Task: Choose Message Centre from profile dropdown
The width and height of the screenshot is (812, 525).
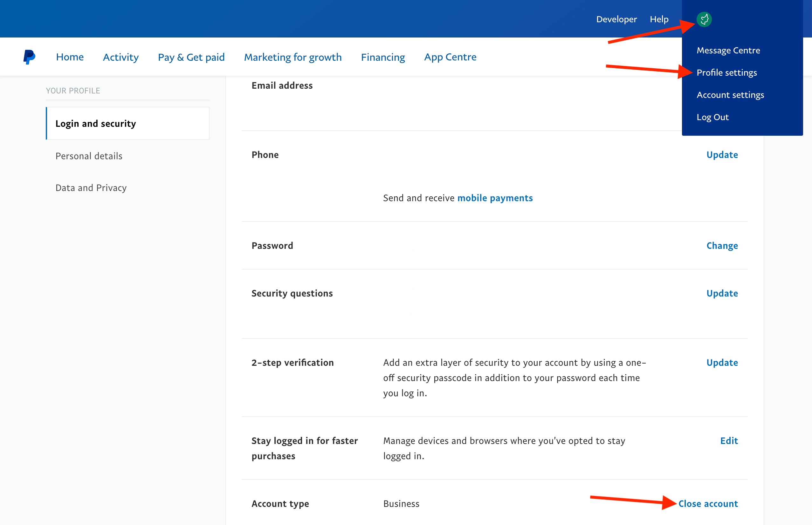Action: [728, 51]
